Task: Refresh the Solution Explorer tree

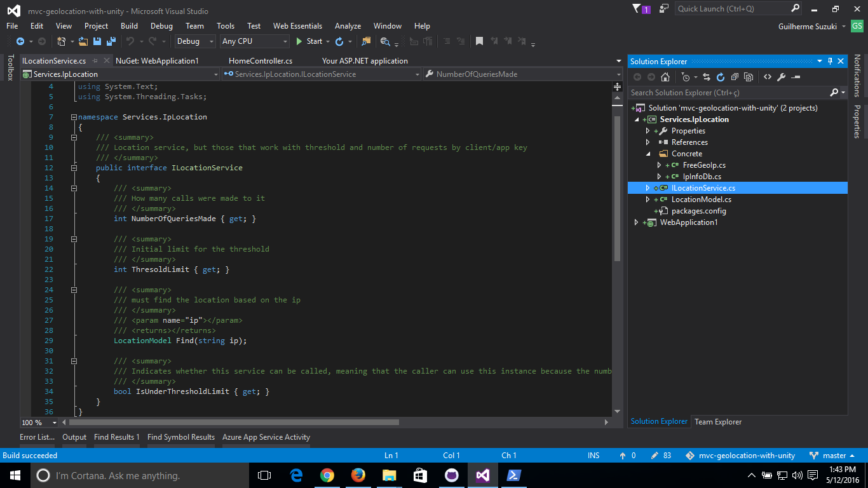Action: coord(721,77)
